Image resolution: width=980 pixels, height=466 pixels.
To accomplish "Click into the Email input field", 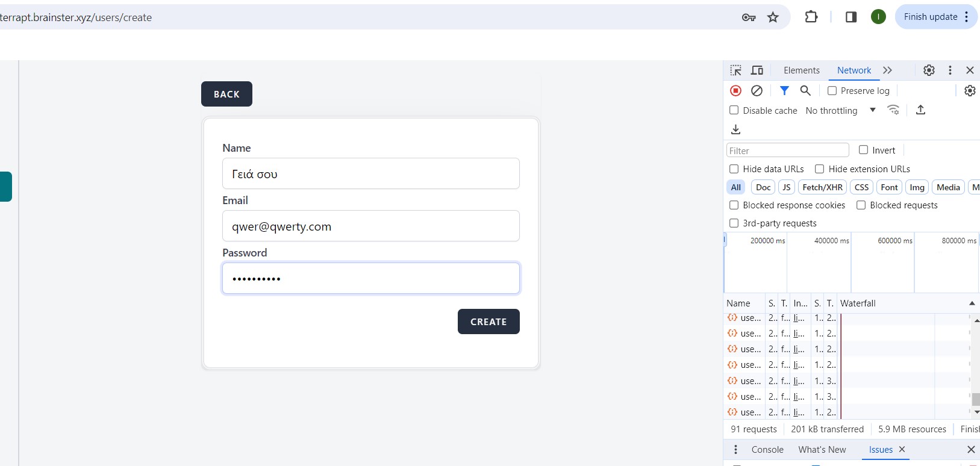I will pos(370,226).
